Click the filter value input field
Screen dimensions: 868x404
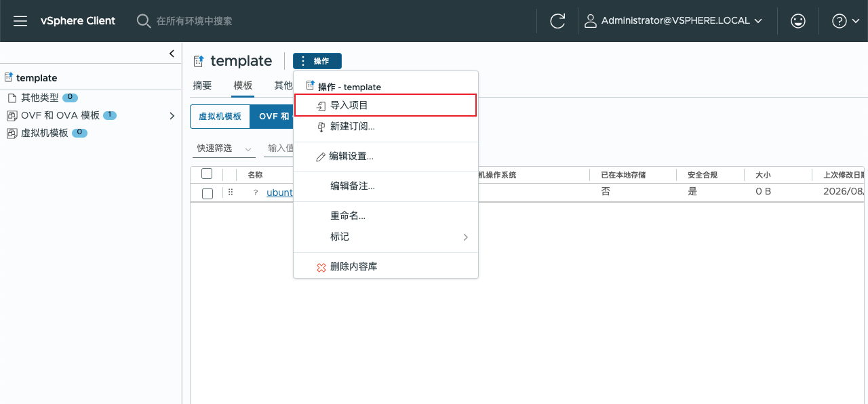[279, 148]
